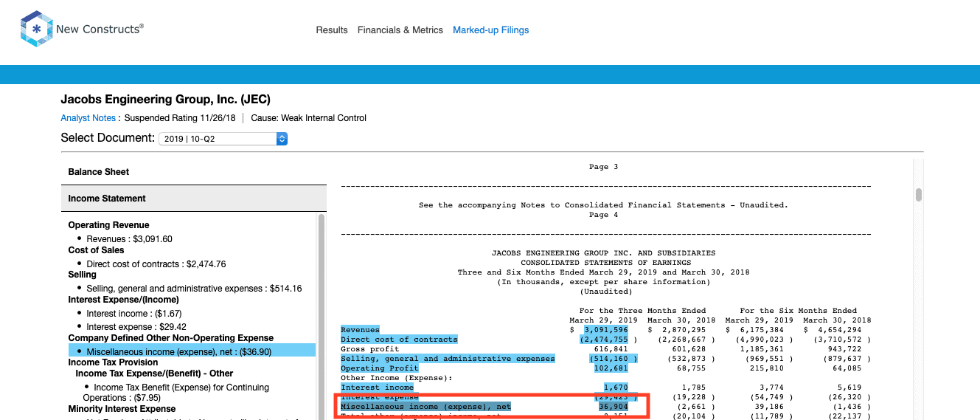Click Minority Interest Expense heading

pos(122,409)
